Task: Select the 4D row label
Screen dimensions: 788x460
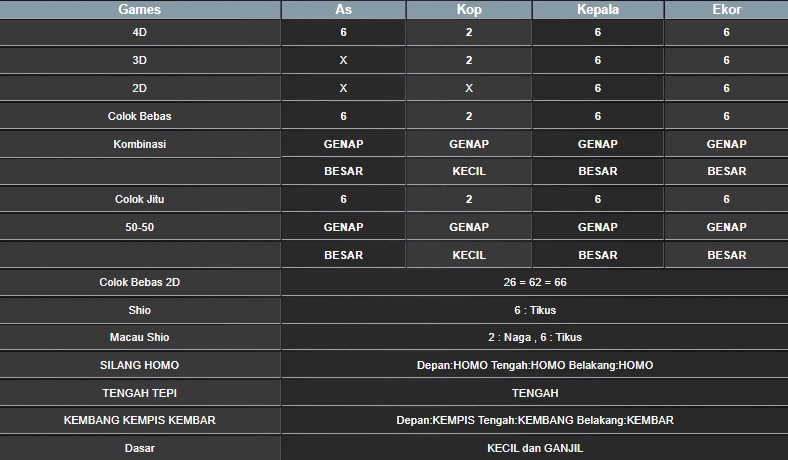Action: click(x=140, y=32)
